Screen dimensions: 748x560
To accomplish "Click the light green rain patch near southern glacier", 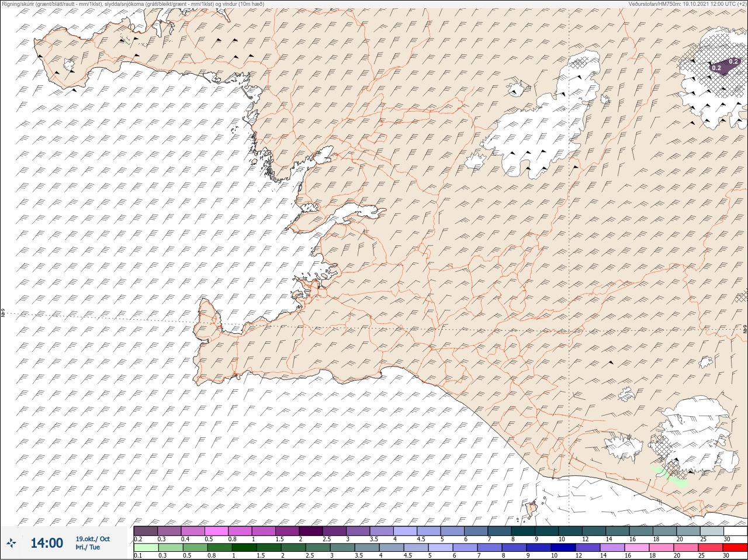I will (x=670, y=476).
